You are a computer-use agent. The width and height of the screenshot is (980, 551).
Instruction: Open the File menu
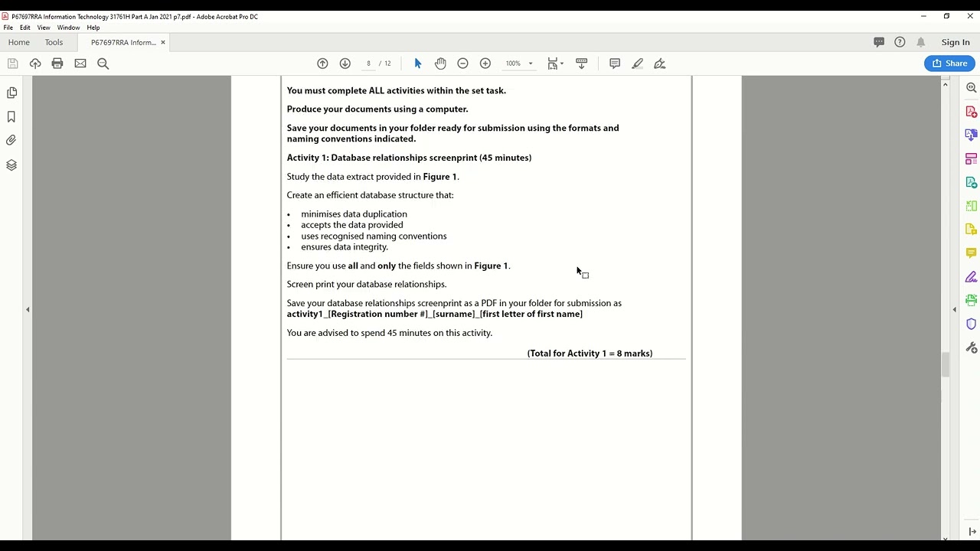[x=8, y=28]
